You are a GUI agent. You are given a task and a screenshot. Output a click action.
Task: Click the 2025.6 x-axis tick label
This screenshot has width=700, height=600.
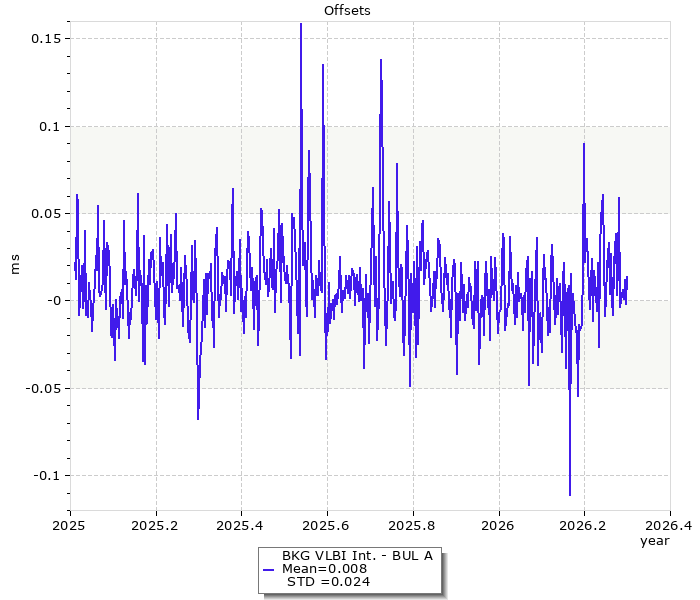pos(327,525)
